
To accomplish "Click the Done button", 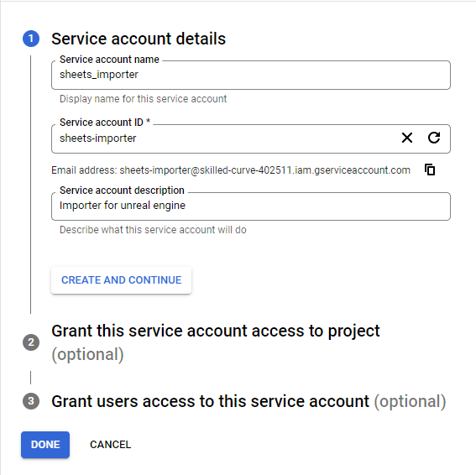I will pyautogui.click(x=45, y=445).
